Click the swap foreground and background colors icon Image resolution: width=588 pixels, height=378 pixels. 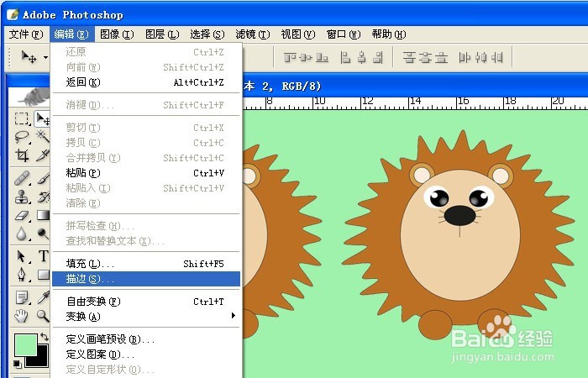pyautogui.click(x=45, y=337)
